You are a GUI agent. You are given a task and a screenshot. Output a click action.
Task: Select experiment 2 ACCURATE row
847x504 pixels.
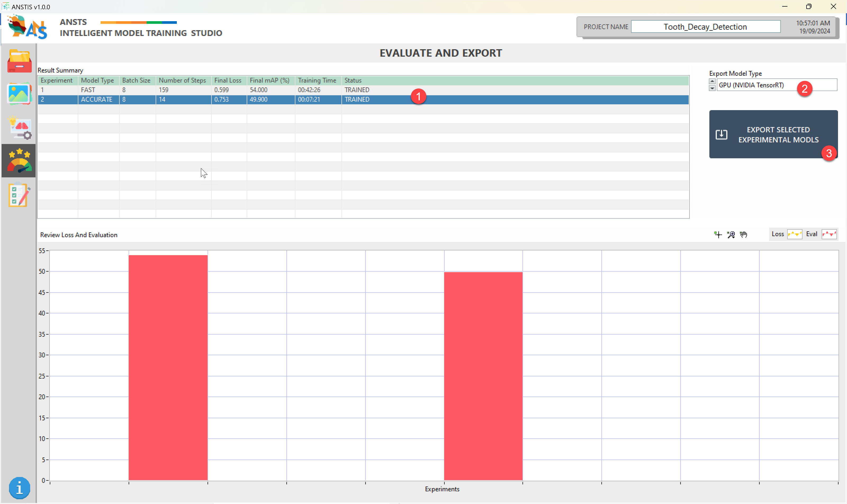point(204,100)
